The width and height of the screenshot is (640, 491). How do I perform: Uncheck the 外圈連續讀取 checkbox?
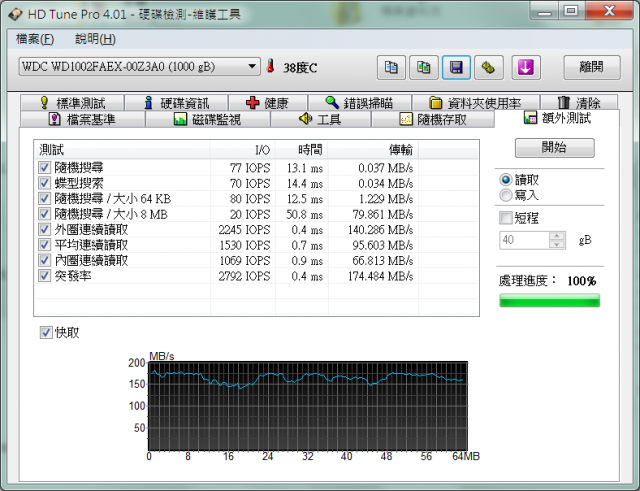click(44, 229)
